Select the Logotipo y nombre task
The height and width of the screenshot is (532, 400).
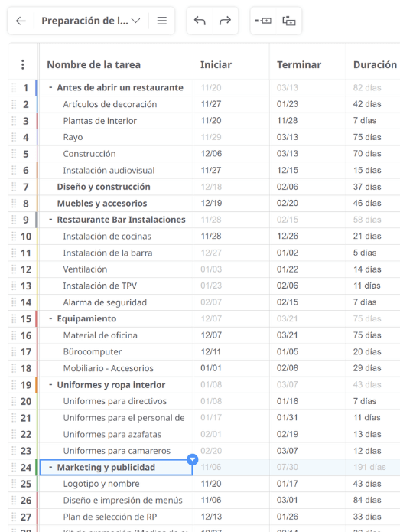coord(101,484)
